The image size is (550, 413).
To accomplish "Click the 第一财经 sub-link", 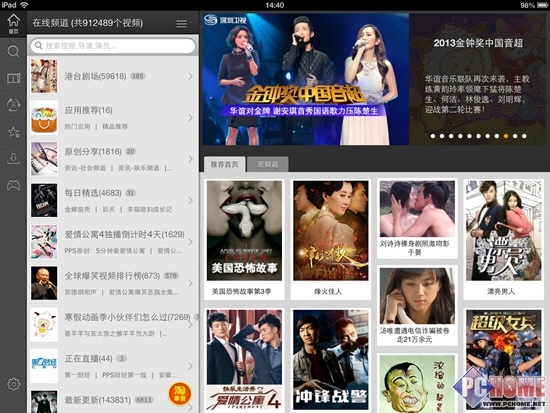I will 77,375.
